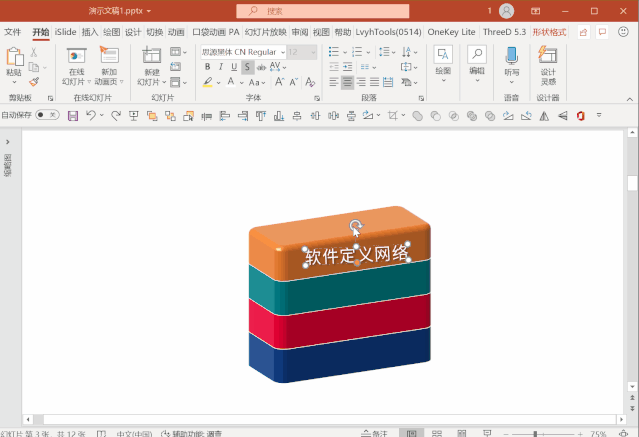This screenshot has height=437, width=639.
Task: Align text left
Action: [x=334, y=82]
